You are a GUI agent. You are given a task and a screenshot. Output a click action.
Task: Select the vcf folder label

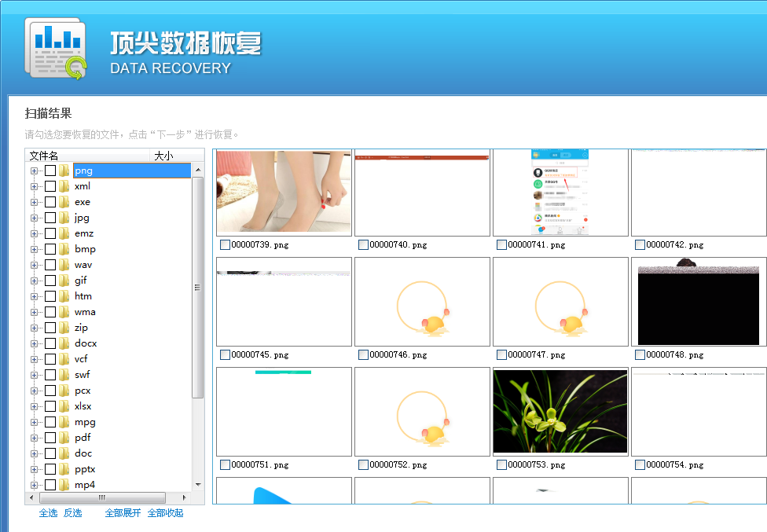[x=81, y=359]
